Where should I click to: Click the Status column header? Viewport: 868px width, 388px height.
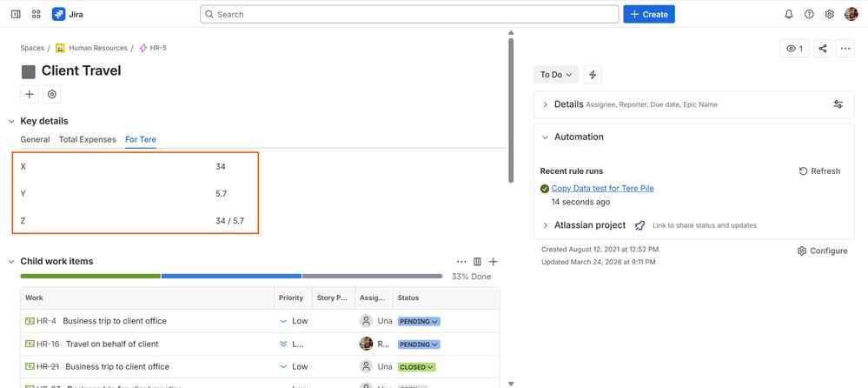pyautogui.click(x=408, y=298)
